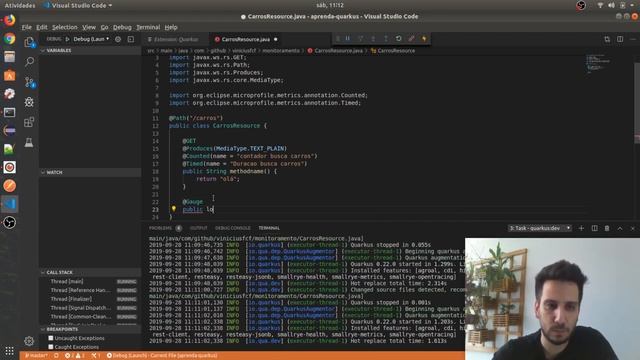Open the Search view in the activity bar

29,62
